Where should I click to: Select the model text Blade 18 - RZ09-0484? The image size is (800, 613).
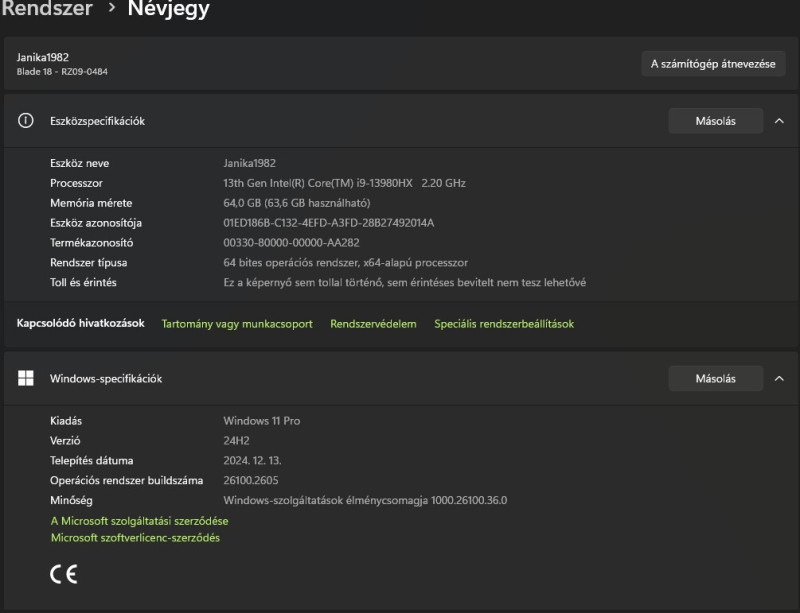pyautogui.click(x=62, y=71)
